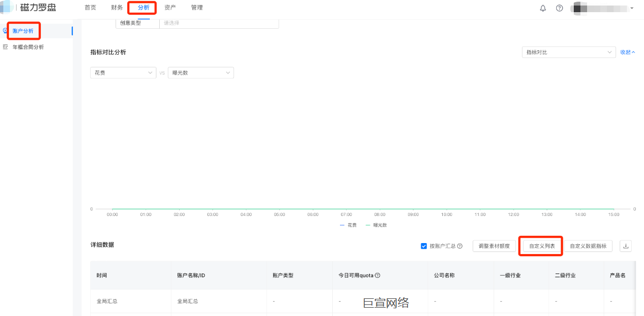Click 全局汇总 in the 时间 column
This screenshot has height=316, width=644.
tap(107, 301)
